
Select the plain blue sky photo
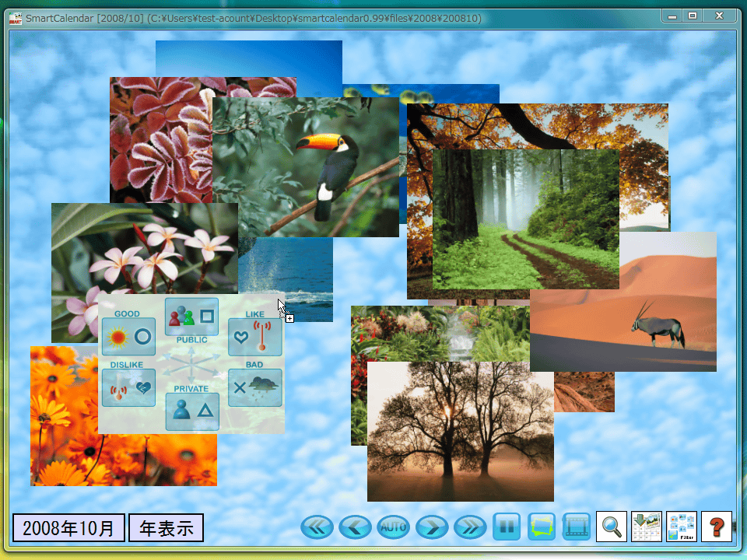pos(249,58)
